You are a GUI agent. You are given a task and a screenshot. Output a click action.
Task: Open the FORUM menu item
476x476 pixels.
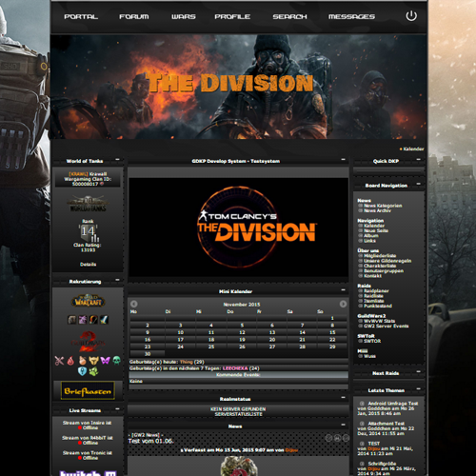pyautogui.click(x=134, y=16)
